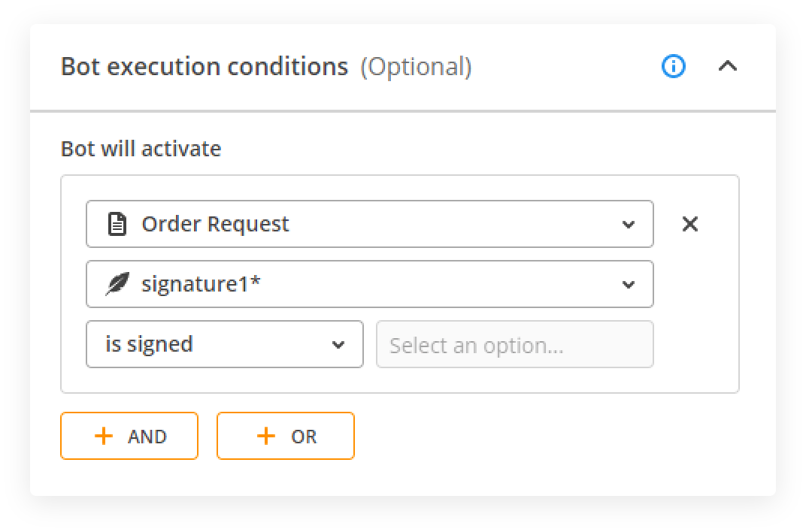Remove the condition with the X icon

click(x=689, y=224)
